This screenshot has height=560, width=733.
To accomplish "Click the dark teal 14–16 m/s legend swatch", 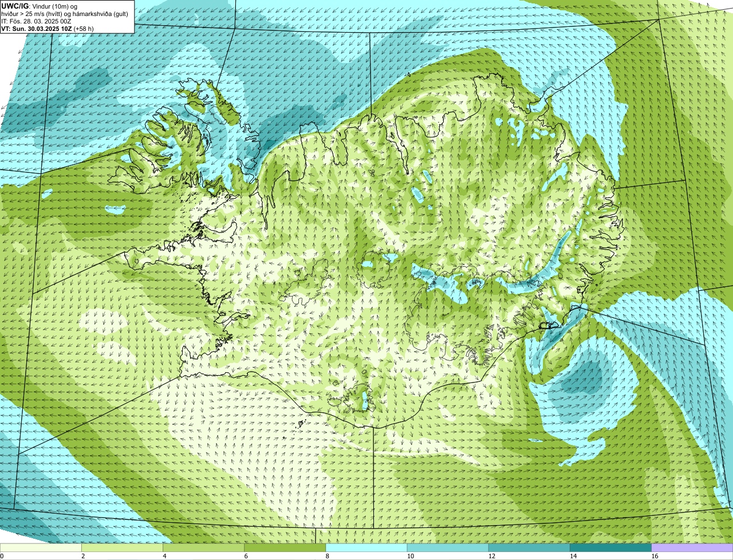I will coord(610,548).
